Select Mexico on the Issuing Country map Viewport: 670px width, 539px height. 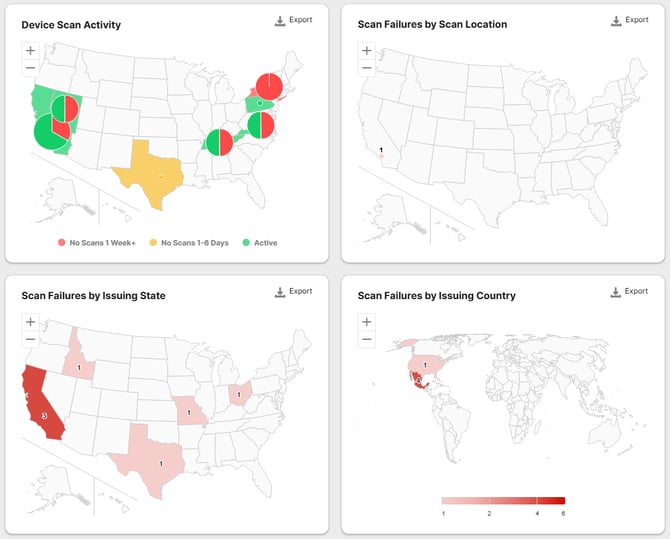tap(418, 380)
